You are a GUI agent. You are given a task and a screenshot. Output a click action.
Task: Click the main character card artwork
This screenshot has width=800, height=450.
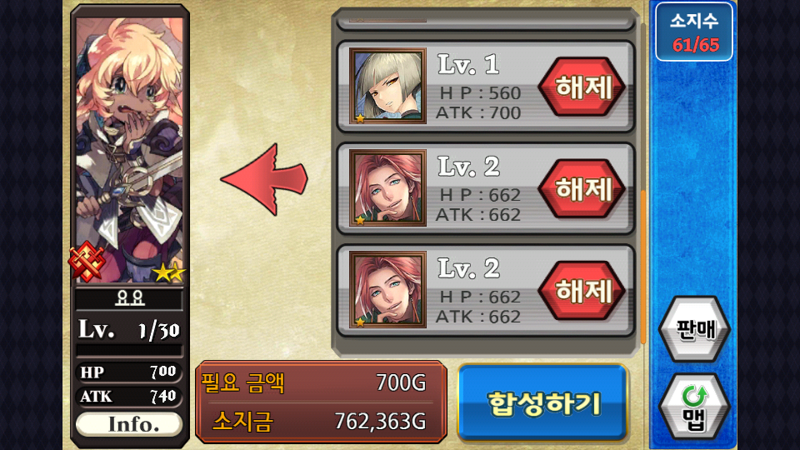130,149
